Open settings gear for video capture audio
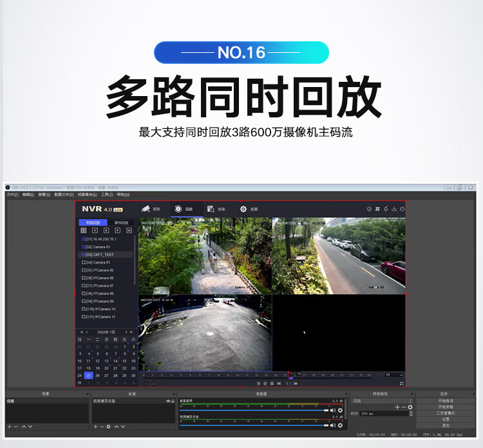Image resolution: width=483 pixels, height=448 pixels. pyautogui.click(x=340, y=425)
